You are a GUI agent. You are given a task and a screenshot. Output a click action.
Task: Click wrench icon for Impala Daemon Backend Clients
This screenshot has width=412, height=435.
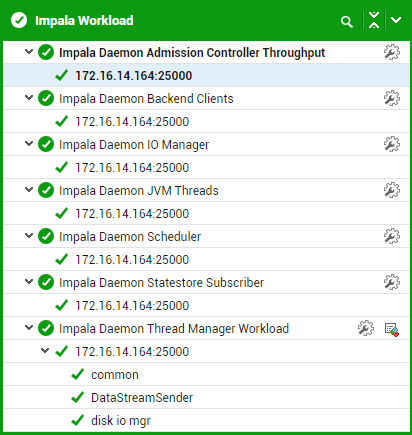(x=392, y=98)
